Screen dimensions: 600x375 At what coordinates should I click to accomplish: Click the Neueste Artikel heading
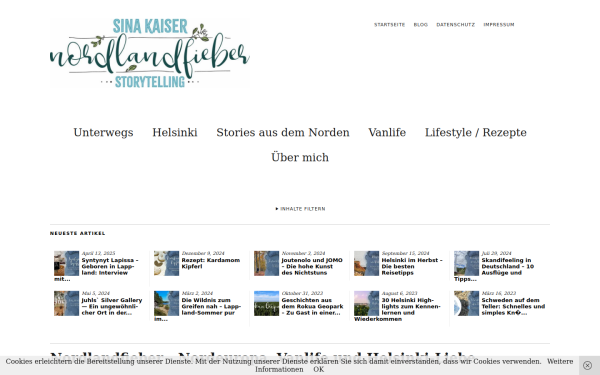click(x=78, y=233)
